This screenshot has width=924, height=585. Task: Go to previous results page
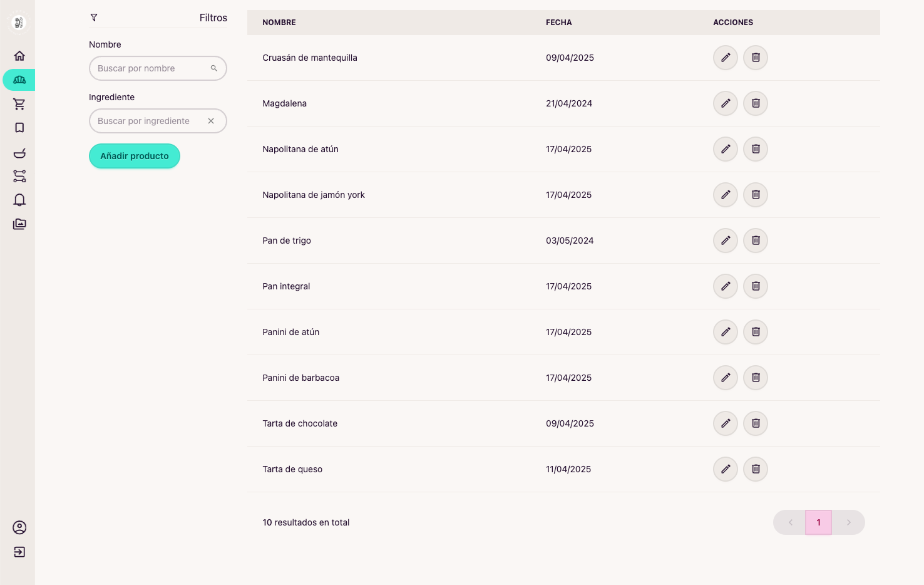790,522
